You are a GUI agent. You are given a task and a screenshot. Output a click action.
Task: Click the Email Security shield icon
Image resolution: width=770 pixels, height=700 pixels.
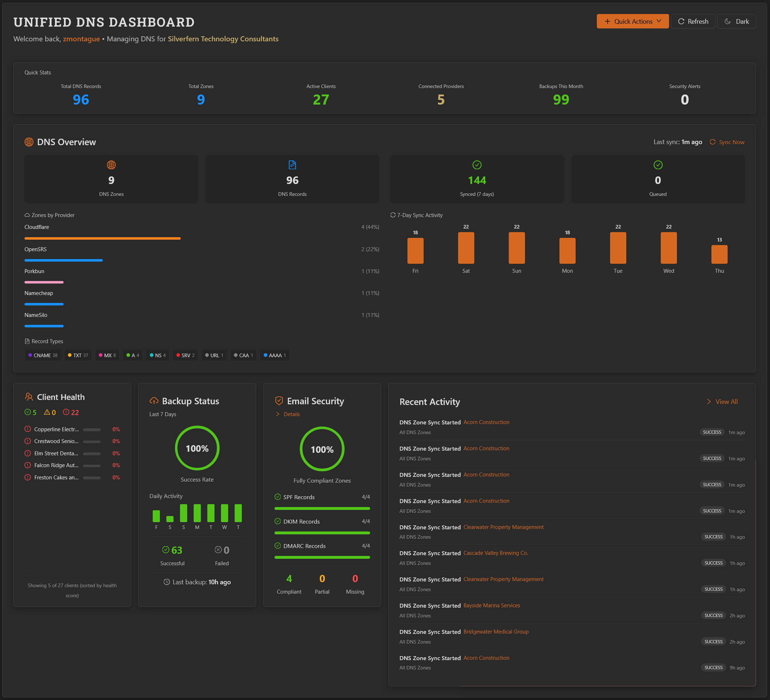coord(279,401)
